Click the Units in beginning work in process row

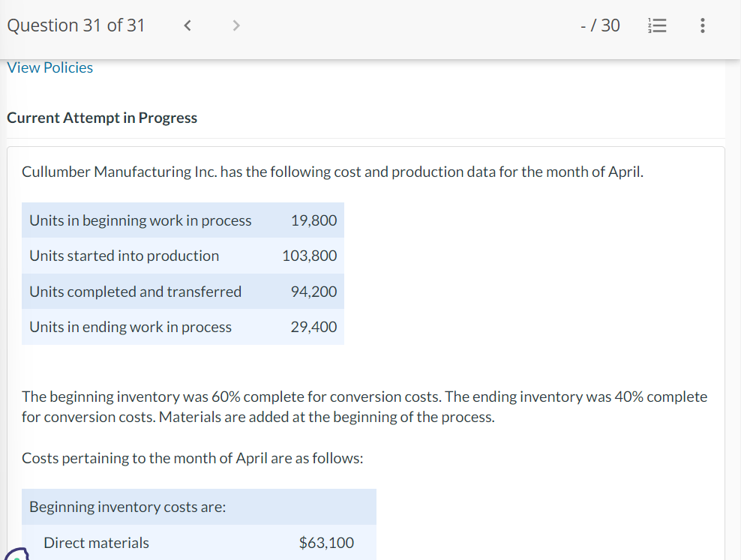point(139,220)
